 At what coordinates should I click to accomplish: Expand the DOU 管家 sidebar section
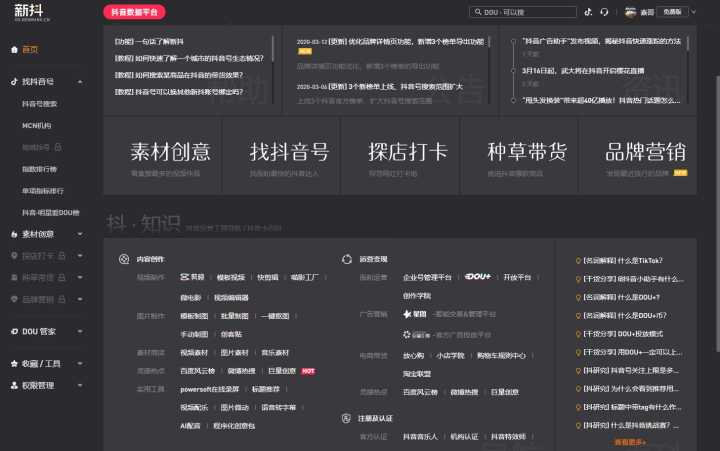[80, 331]
